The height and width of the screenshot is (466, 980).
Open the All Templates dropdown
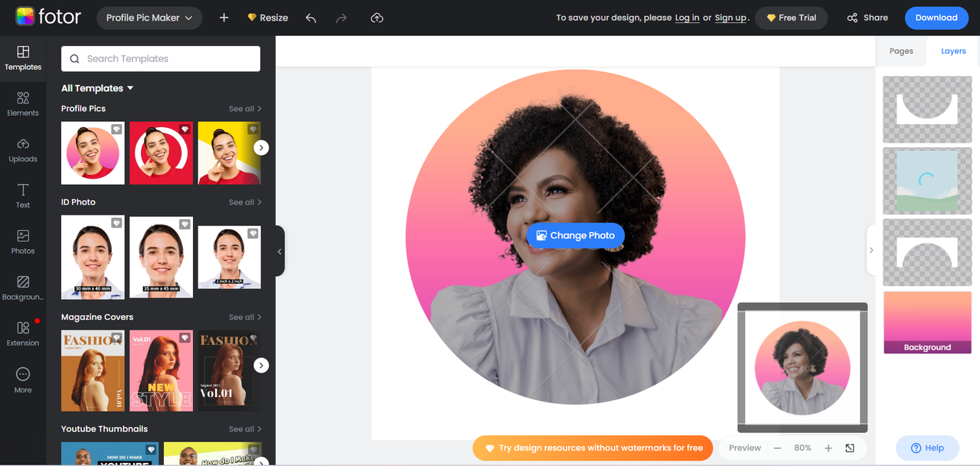pos(97,87)
